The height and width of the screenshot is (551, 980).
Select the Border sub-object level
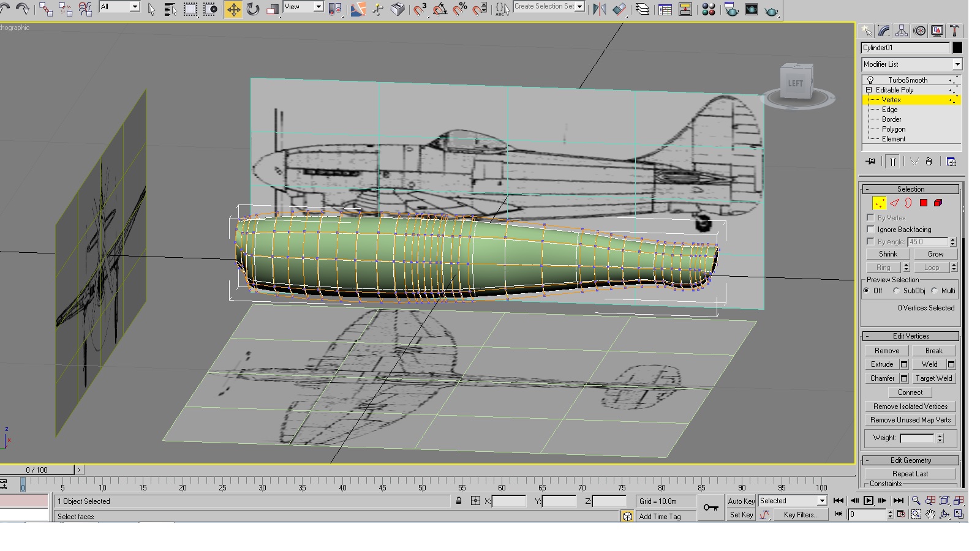tap(891, 119)
